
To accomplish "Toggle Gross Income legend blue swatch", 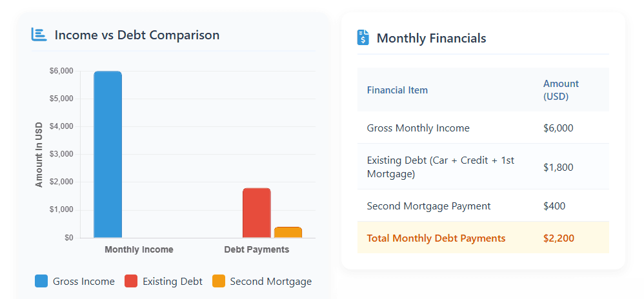I will 41,281.
